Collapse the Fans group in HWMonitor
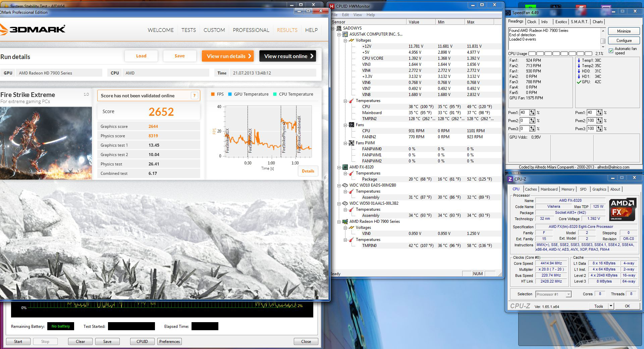 [345, 125]
